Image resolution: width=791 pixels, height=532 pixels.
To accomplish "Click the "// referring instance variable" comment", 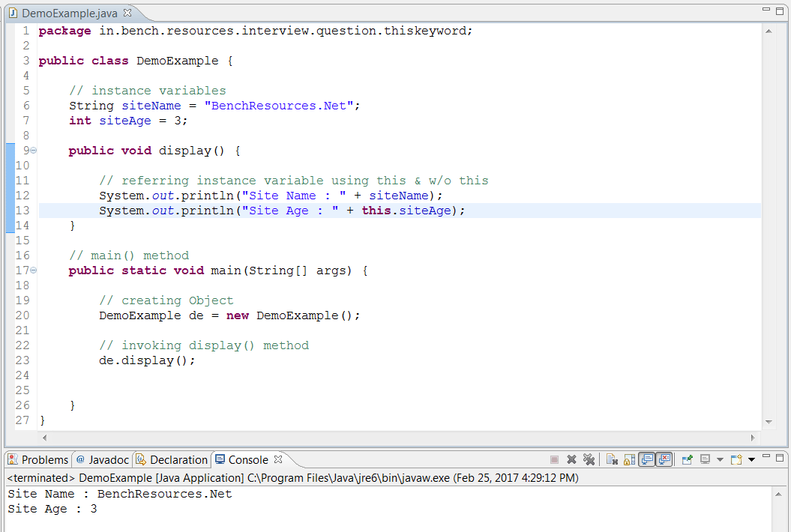I will (294, 181).
